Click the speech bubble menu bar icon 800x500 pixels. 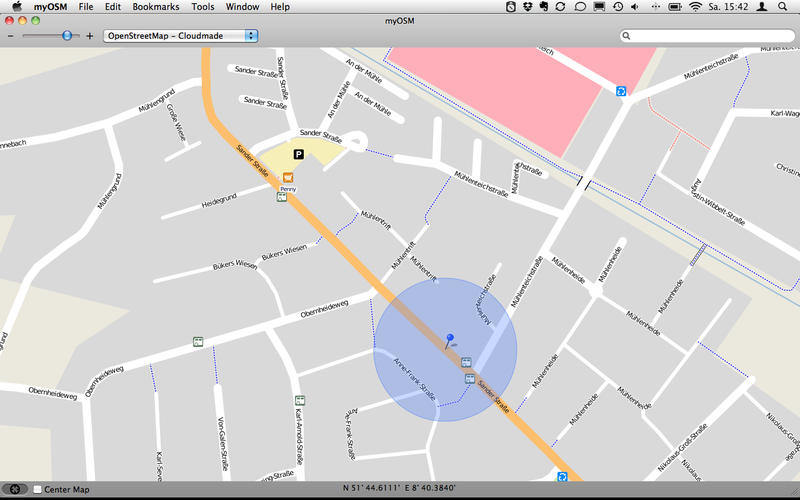[x=580, y=7]
